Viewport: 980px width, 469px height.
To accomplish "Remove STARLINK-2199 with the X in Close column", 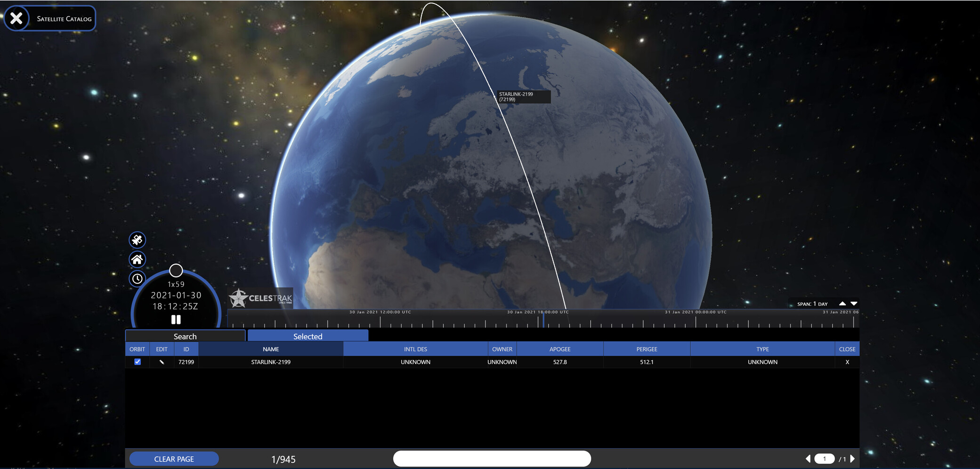I will [847, 362].
